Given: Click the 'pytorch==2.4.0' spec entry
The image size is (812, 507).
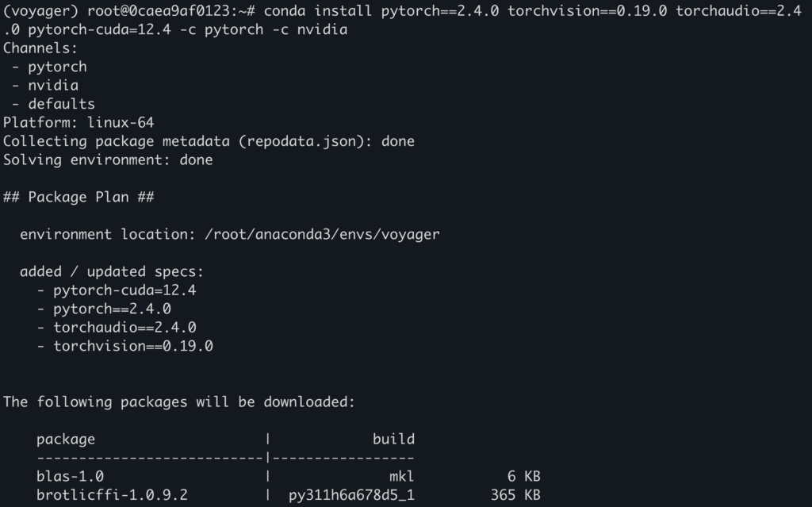Looking at the screenshot, I should pos(112,309).
